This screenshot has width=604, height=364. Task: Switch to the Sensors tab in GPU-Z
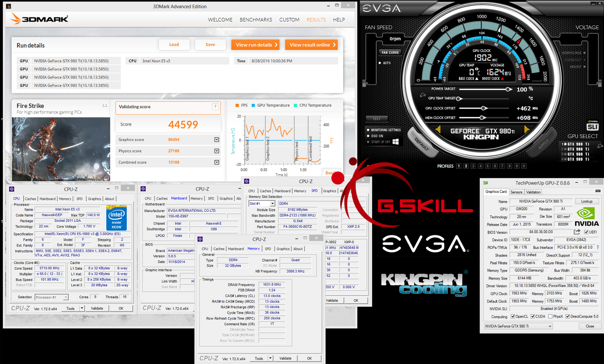click(x=516, y=192)
